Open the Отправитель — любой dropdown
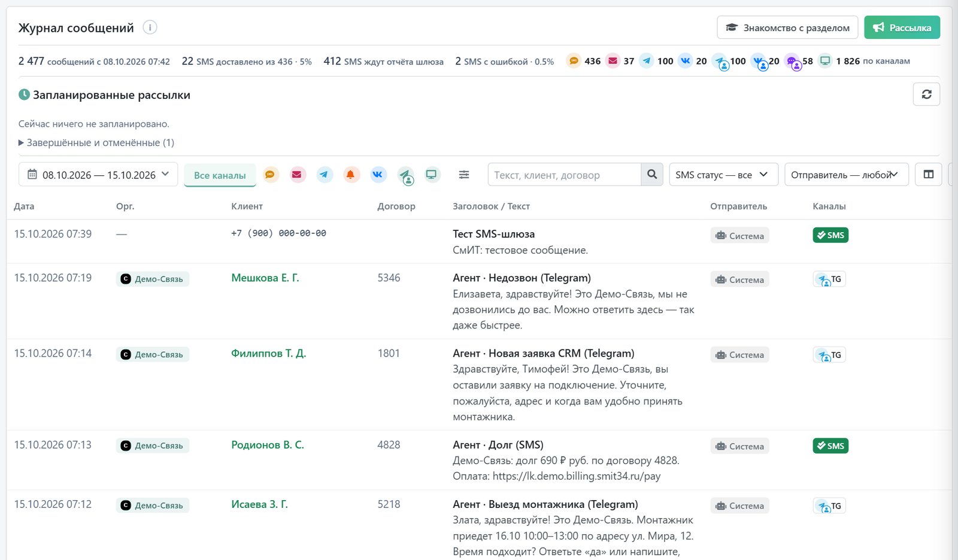 click(x=847, y=175)
